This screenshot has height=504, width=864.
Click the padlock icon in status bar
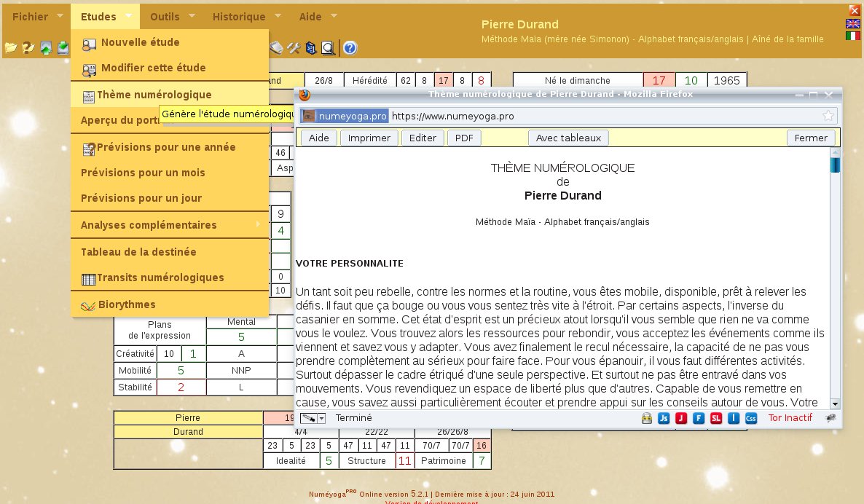click(x=647, y=418)
